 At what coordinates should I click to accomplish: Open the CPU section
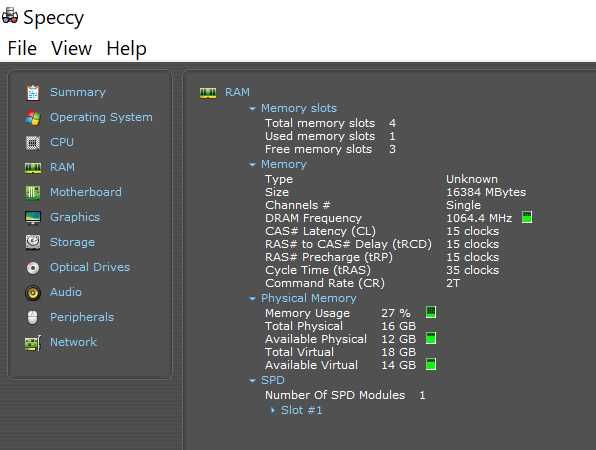[62, 142]
